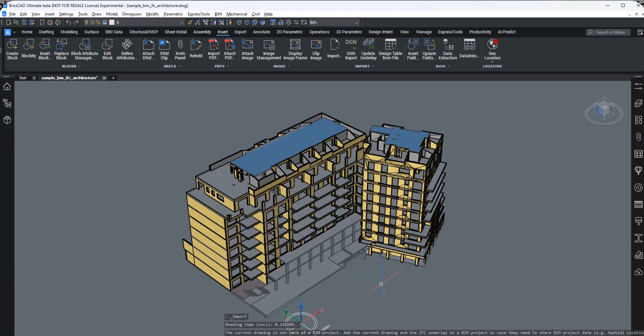Screen dimensions: 644x336
Task: Click the Update Underlay tool
Action: 368,49
